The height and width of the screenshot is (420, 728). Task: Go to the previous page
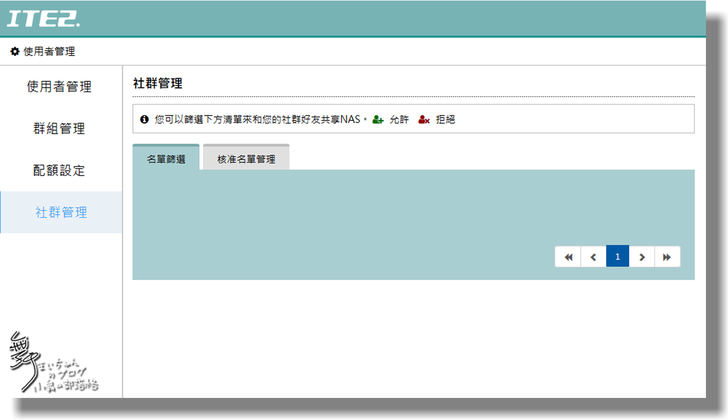tap(593, 257)
